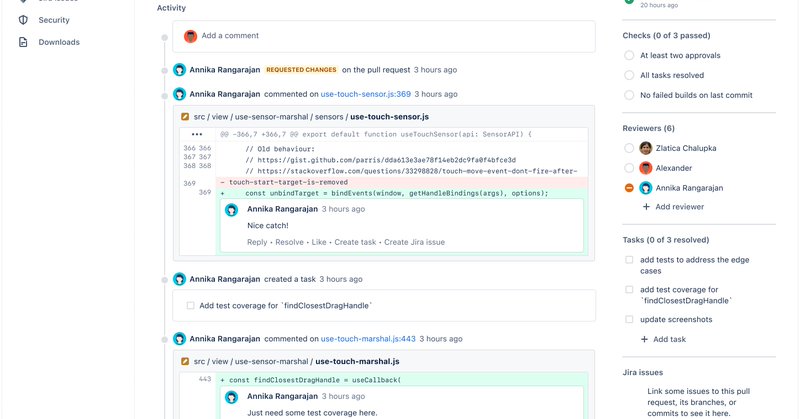Resolve the Nice catch comment

(x=289, y=242)
